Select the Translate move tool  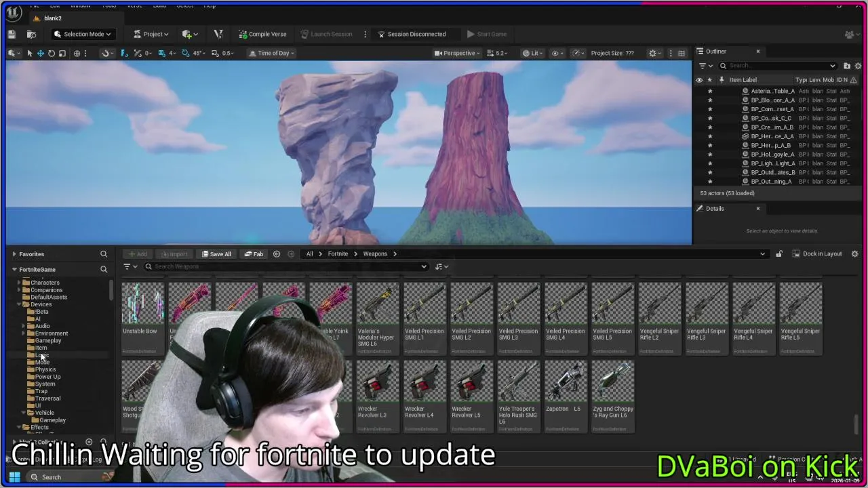click(x=40, y=53)
